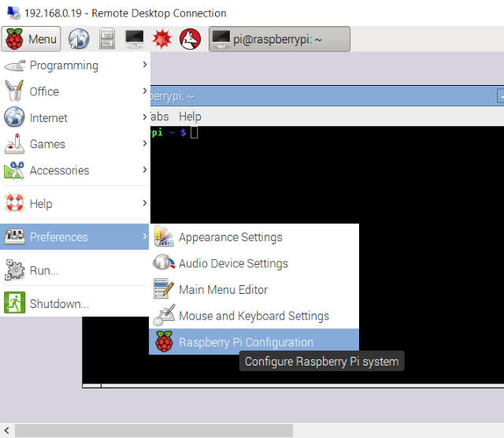This screenshot has width=504, height=438.
Task: Select the Appearance Settings palette icon
Action: 164,236
